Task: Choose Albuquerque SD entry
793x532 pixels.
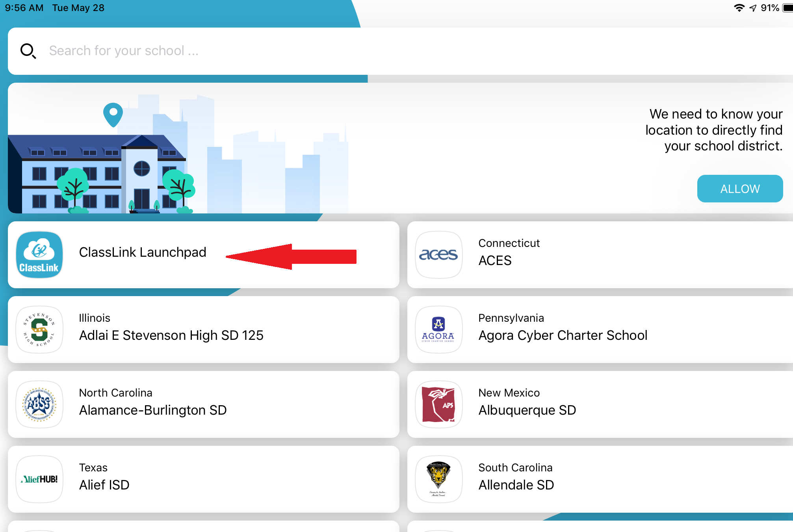Action: point(600,404)
